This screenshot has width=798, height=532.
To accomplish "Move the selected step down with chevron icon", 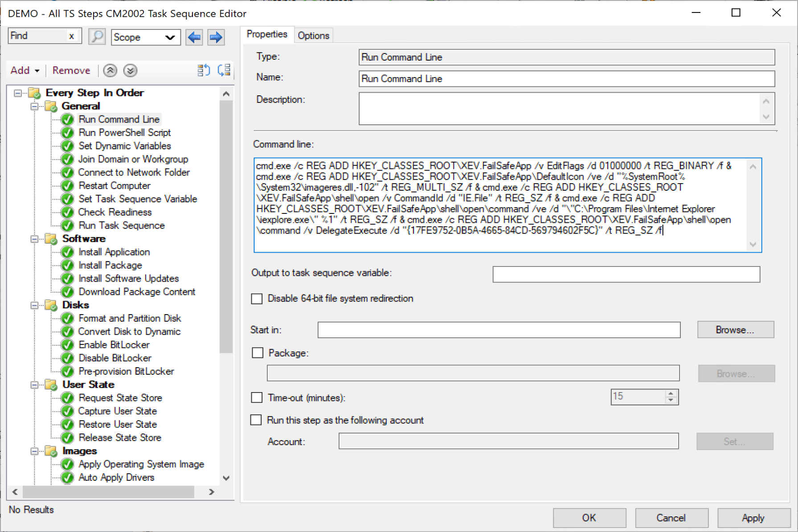I will pos(130,70).
